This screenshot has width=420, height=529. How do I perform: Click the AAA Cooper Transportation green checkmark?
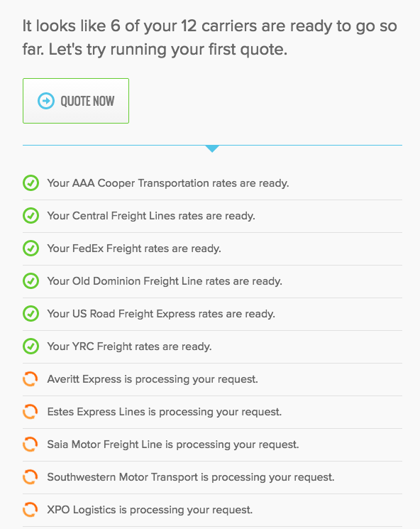(x=31, y=183)
